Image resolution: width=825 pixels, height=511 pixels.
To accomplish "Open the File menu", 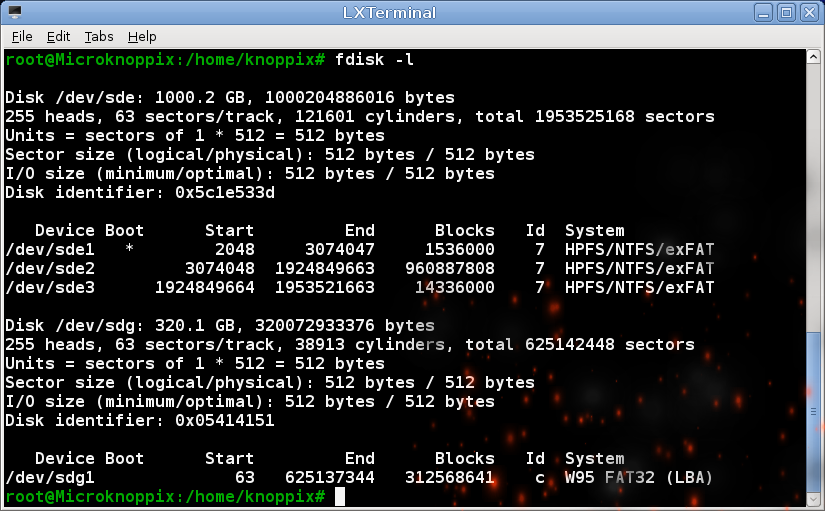I will point(22,36).
